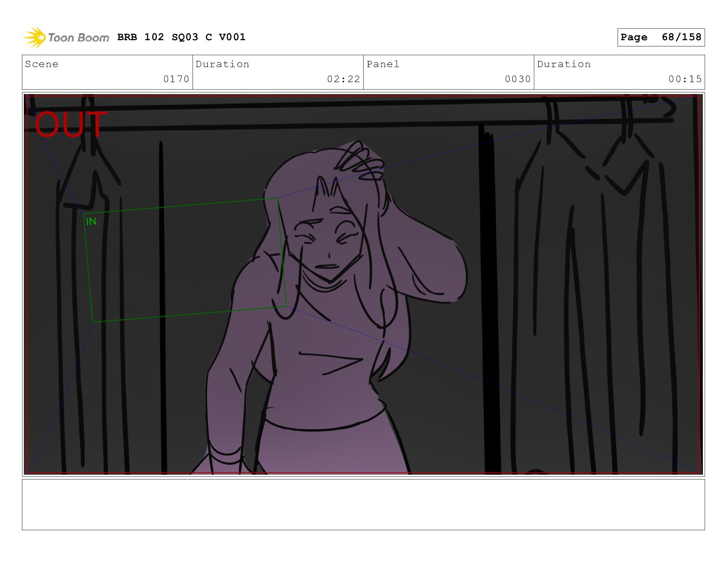The height and width of the screenshot is (563, 728).
Task: Click the Page 68/158 indicator box
Action: pos(660,37)
